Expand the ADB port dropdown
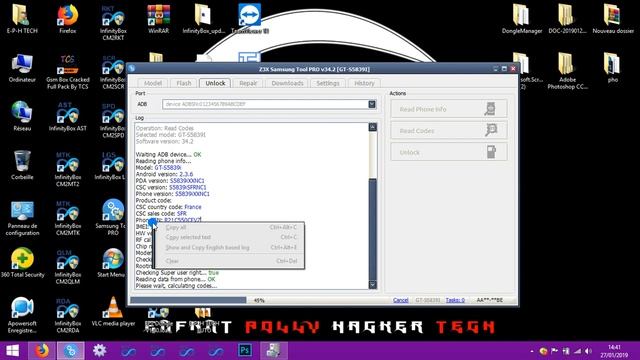 371,104
